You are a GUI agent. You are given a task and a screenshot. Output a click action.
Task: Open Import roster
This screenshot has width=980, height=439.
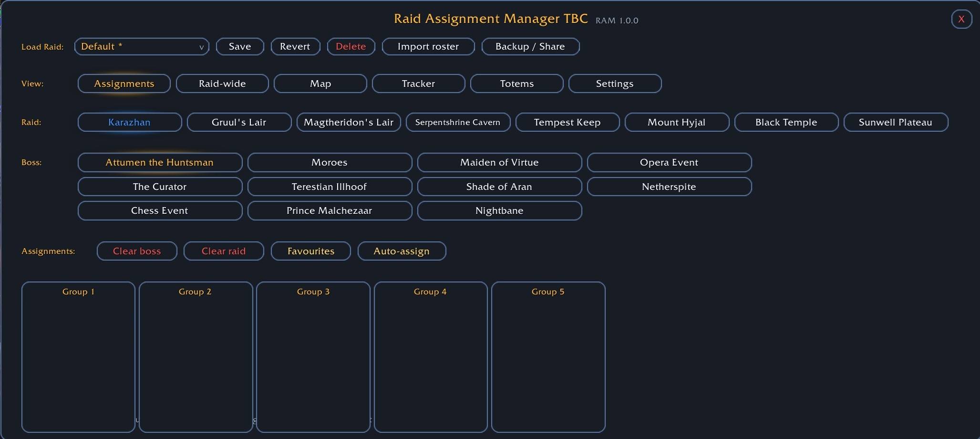[428, 47]
